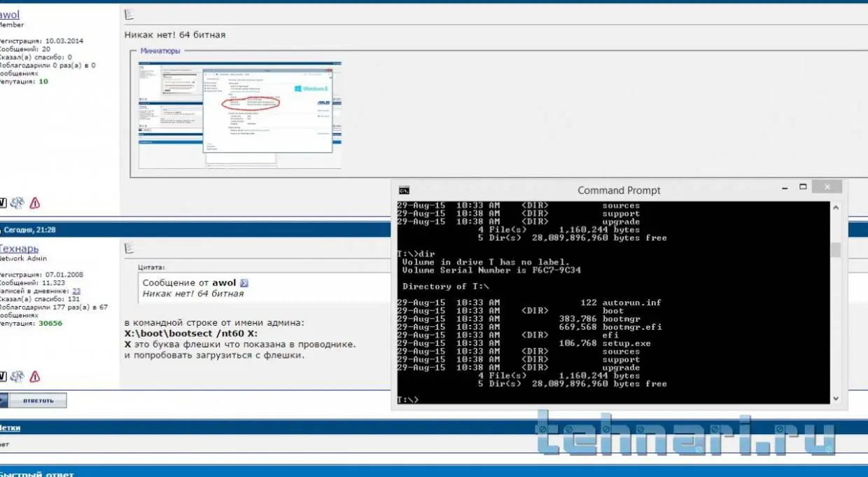Click the quoted text 'Никак нет! 64 битная'
This screenshot has width=868, height=477.
193,294
